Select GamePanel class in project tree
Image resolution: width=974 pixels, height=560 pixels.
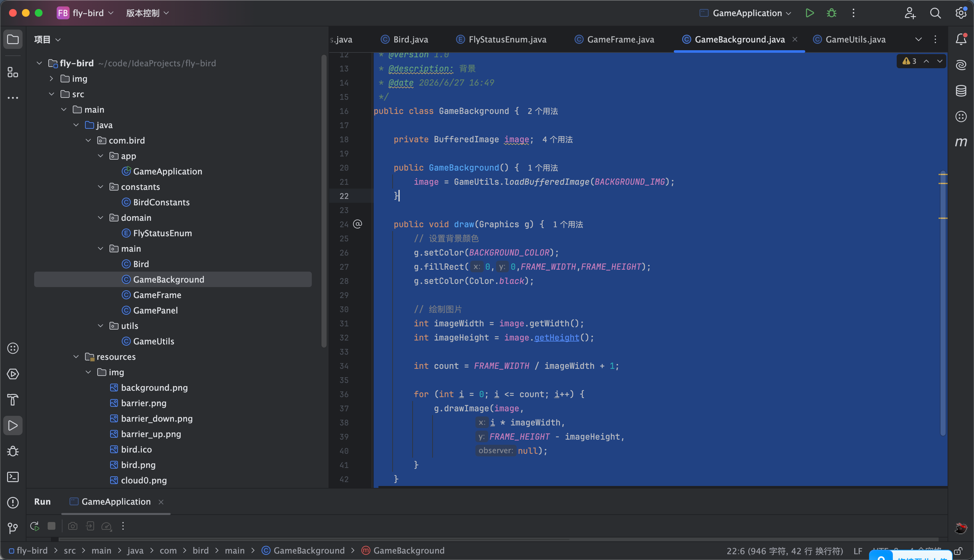pos(156,310)
